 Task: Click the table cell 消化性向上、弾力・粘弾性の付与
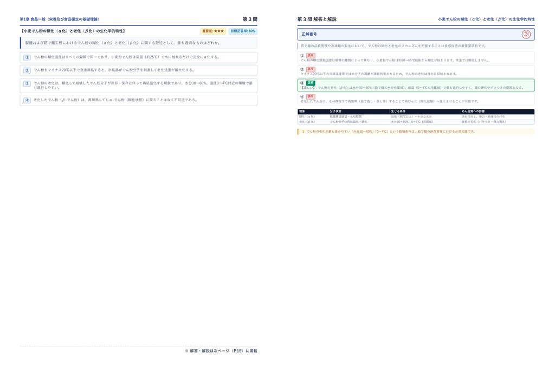point(483,116)
